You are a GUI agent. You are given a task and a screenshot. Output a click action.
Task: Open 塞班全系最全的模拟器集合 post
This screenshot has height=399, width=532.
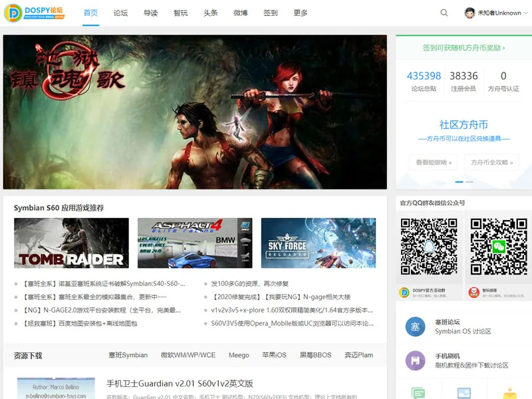coord(94,297)
